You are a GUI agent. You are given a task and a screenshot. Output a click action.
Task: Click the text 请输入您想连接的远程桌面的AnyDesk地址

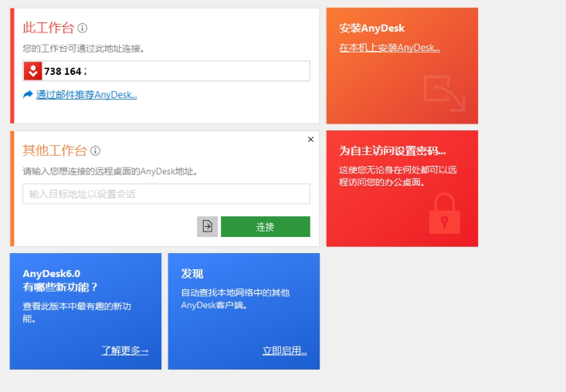pyautogui.click(x=110, y=171)
